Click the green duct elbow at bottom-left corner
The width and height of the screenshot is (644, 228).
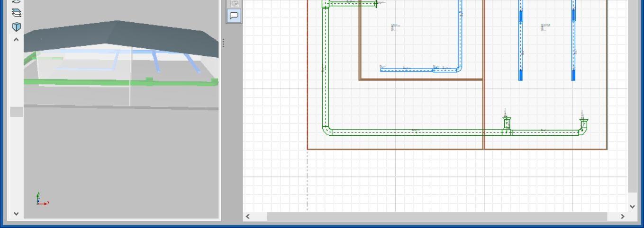(x=327, y=130)
